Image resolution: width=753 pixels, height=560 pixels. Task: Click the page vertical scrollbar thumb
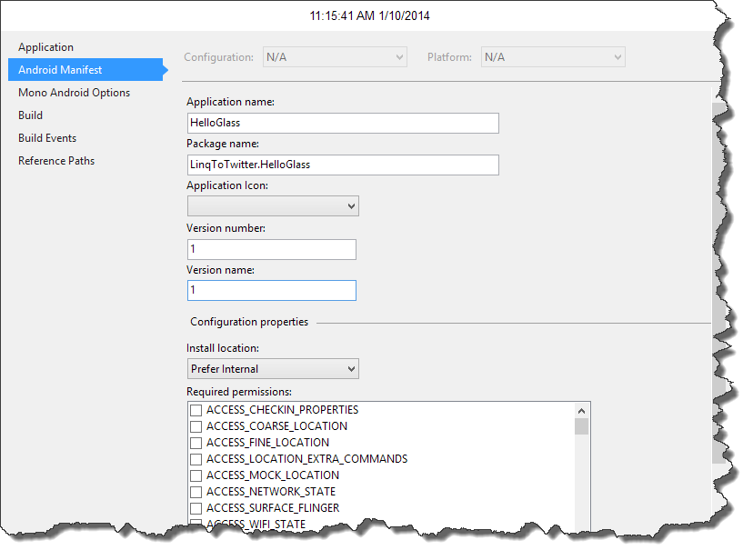(x=719, y=283)
